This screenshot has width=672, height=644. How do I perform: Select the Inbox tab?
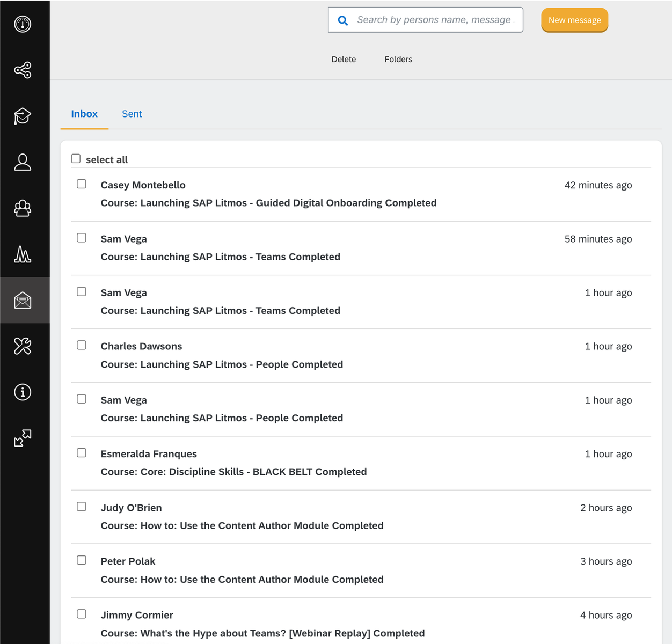click(x=84, y=114)
